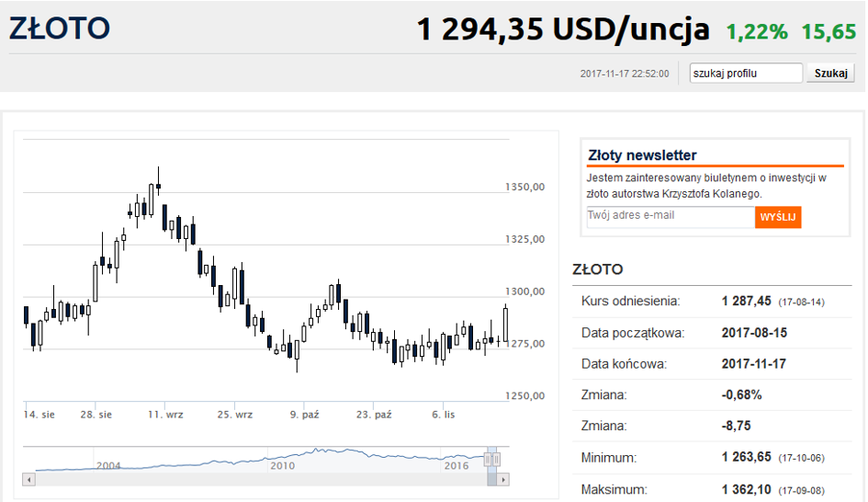The width and height of the screenshot is (868, 502).
Task: Click the 1350,00 price axis label
Action: pos(525,187)
